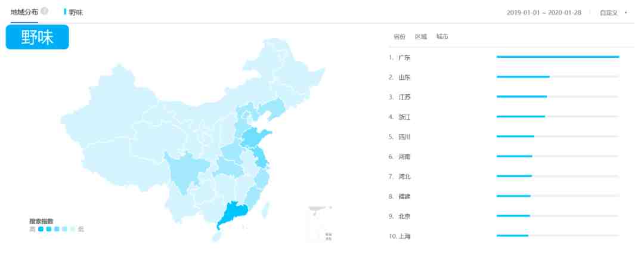Select the 自定义 date option
The image size is (644, 257).
pos(609,13)
